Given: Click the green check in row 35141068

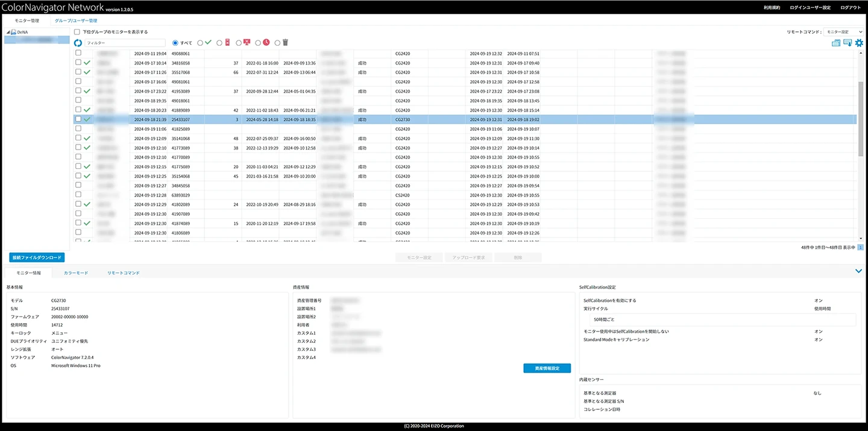Looking at the screenshot, I should tap(87, 139).
